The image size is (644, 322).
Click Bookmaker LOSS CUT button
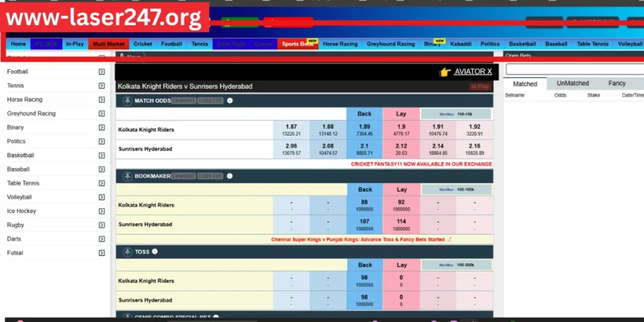point(210,176)
